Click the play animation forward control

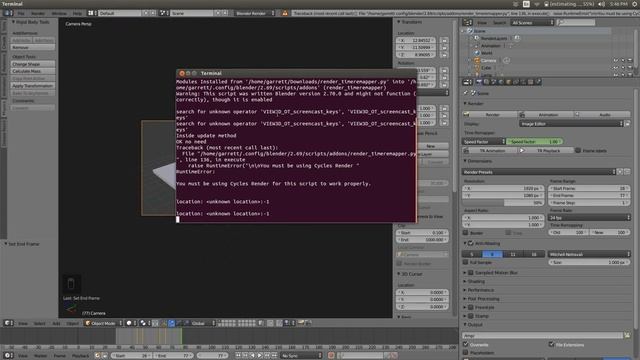[260, 356]
